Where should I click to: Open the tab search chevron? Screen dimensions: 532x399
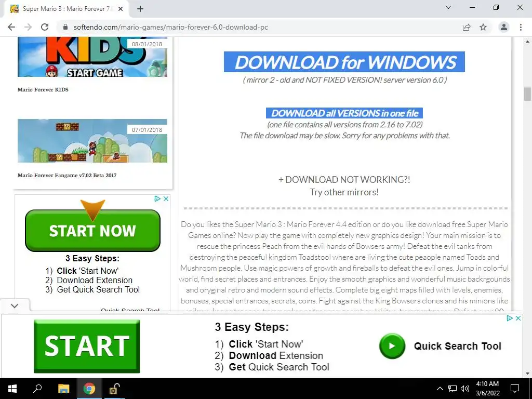(448, 7)
